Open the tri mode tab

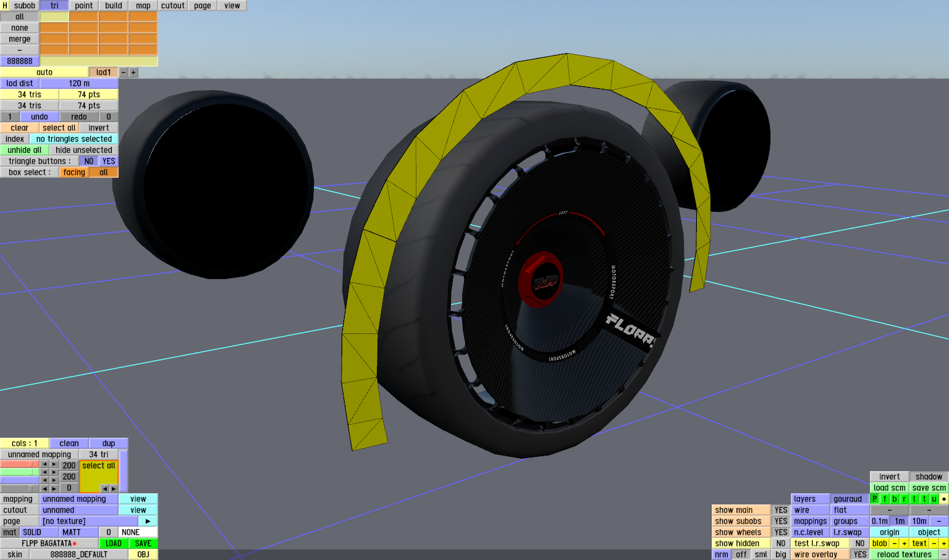coord(54,6)
